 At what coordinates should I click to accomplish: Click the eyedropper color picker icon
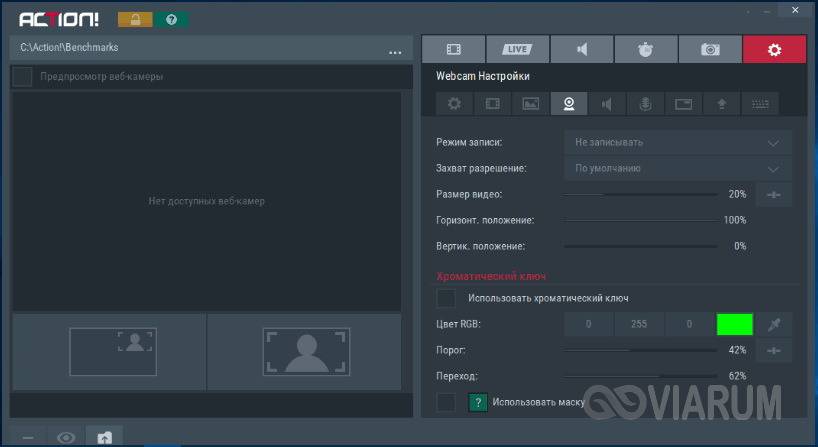[x=773, y=324]
